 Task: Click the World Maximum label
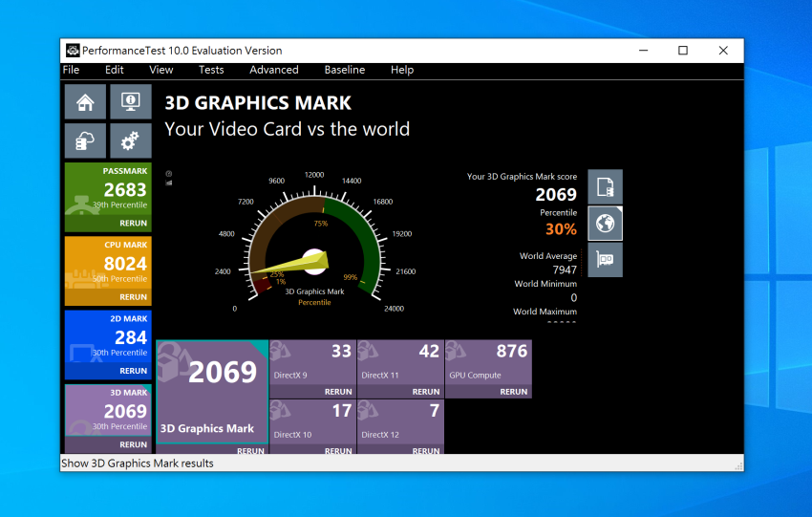pos(545,312)
